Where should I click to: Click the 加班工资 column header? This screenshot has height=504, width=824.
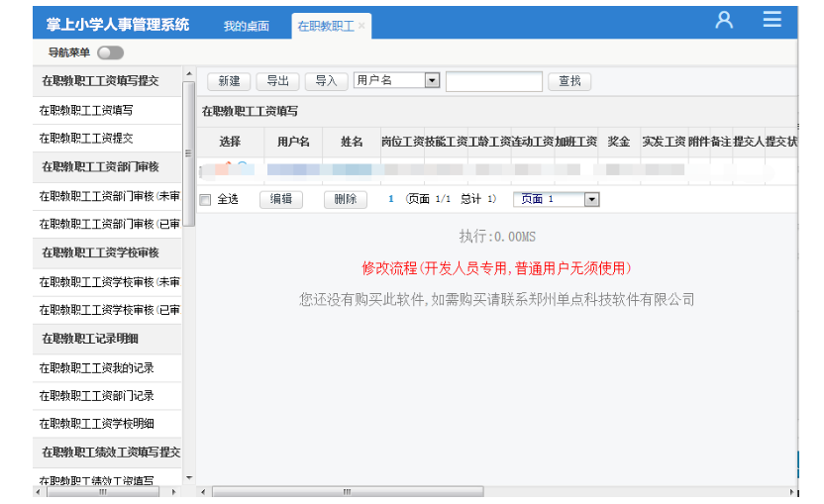(x=576, y=142)
